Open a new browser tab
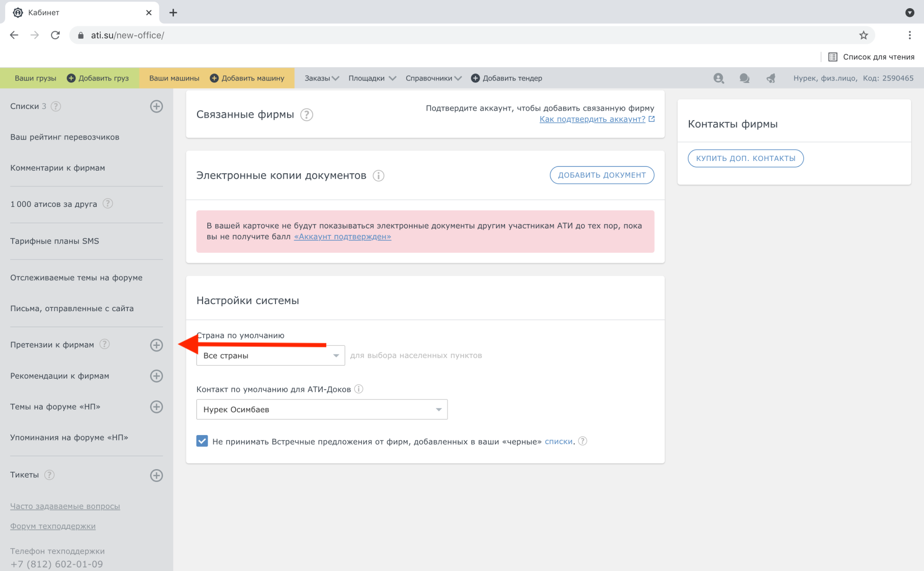 173,13
